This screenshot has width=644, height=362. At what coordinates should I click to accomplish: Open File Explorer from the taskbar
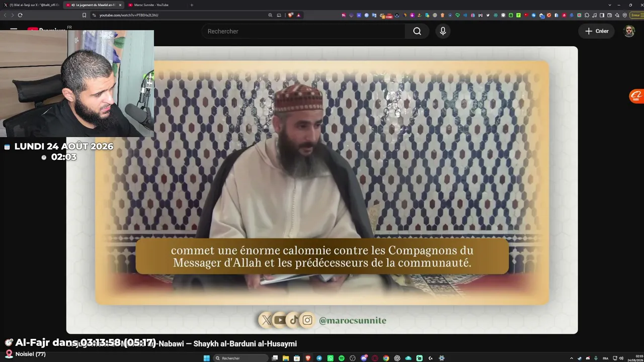pyautogui.click(x=286, y=358)
